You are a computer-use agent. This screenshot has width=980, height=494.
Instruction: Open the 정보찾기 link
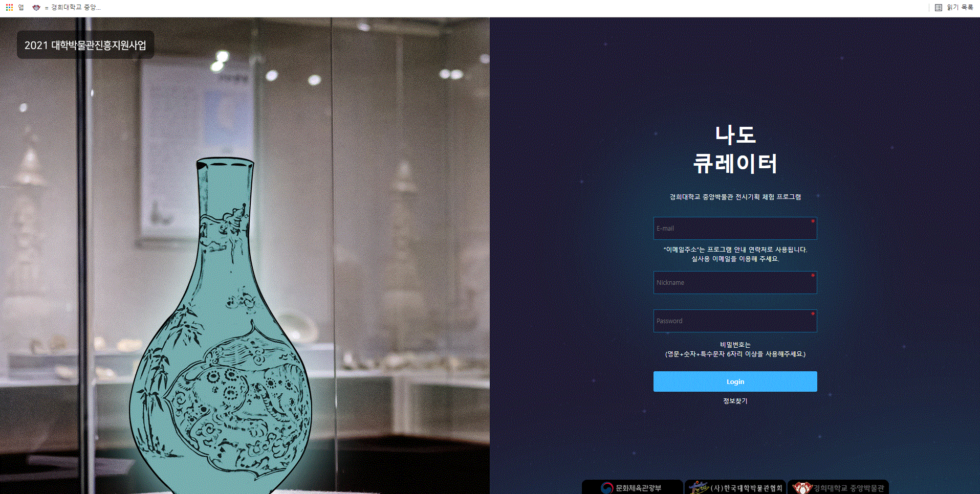coord(735,401)
